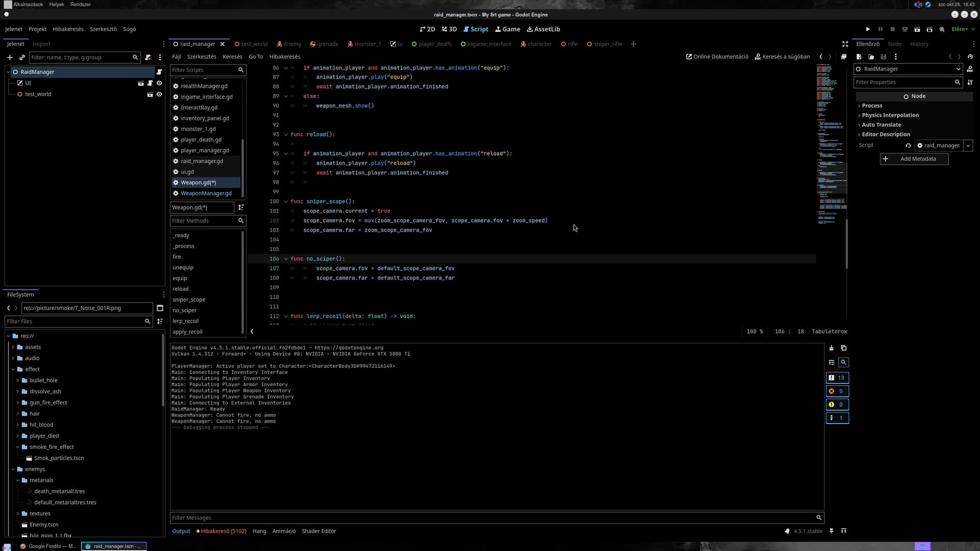Add a new node in Scene dock
Image resolution: width=980 pixels, height=551 pixels.
10,57
